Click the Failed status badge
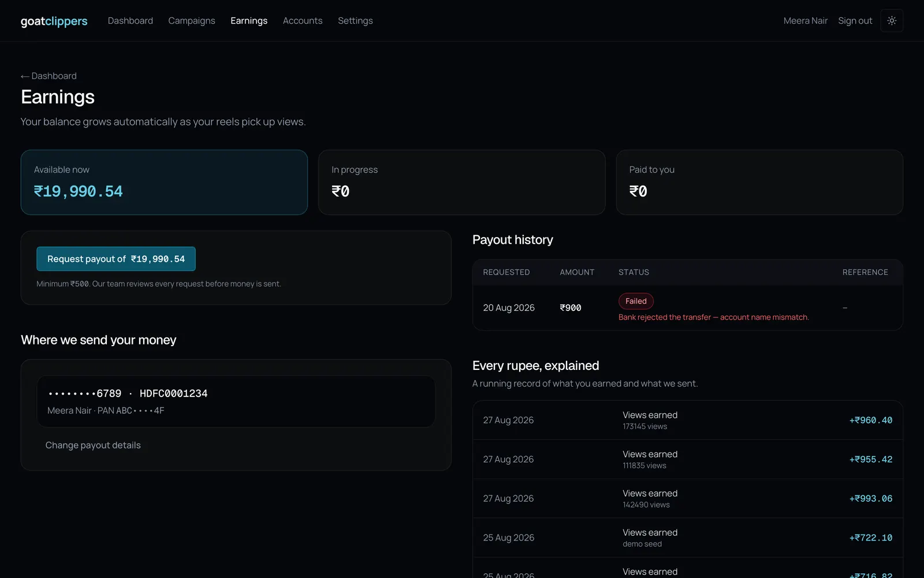The width and height of the screenshot is (924, 578). point(636,301)
